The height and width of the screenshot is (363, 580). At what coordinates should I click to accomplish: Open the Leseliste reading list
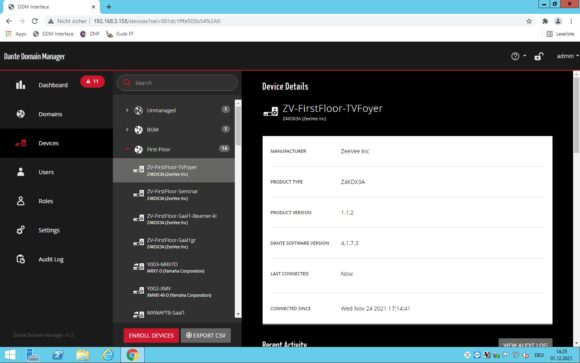click(x=560, y=34)
